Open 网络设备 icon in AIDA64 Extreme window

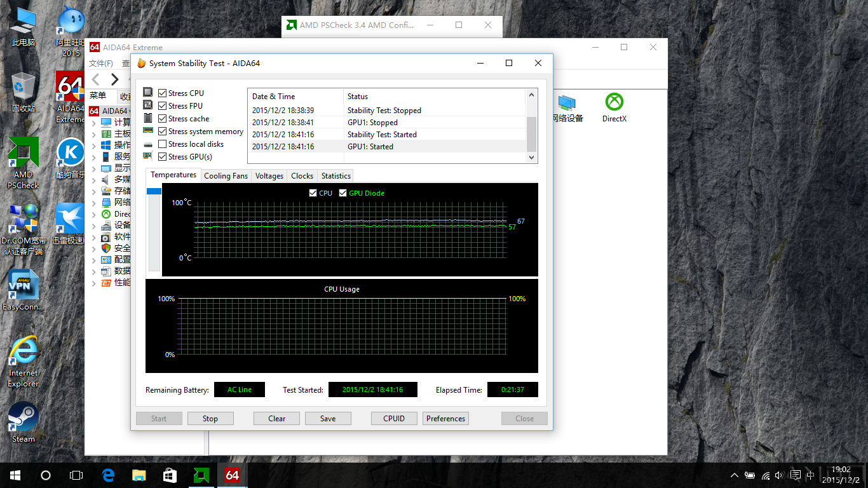click(567, 107)
